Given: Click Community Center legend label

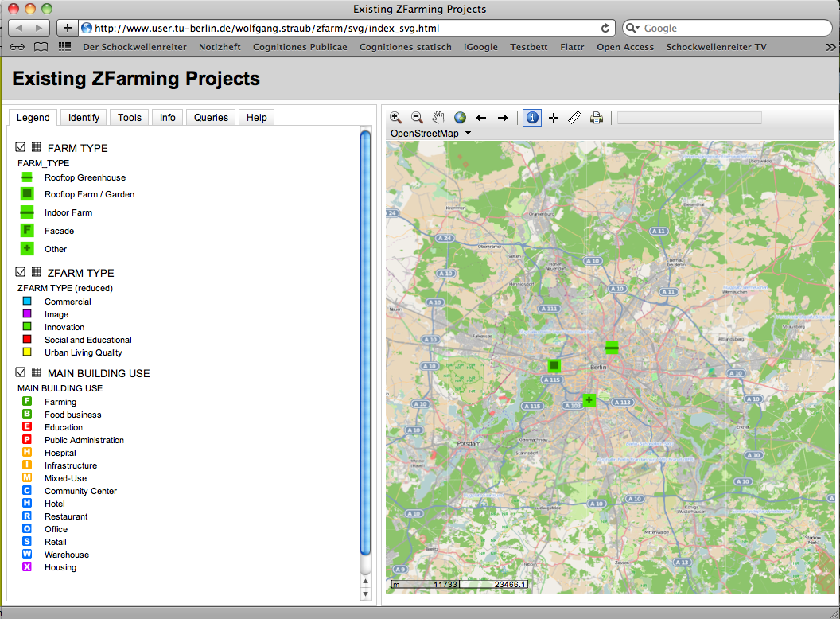Looking at the screenshot, I should tap(80, 491).
